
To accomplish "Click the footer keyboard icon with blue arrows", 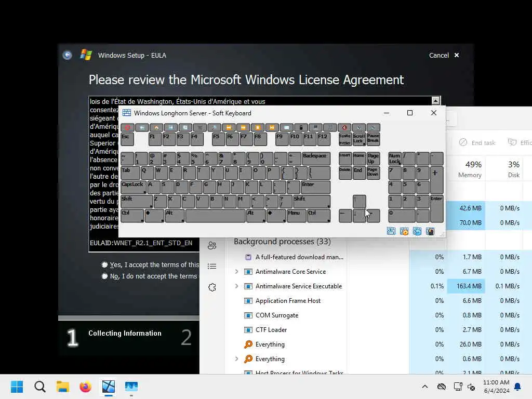I will tap(417, 231).
